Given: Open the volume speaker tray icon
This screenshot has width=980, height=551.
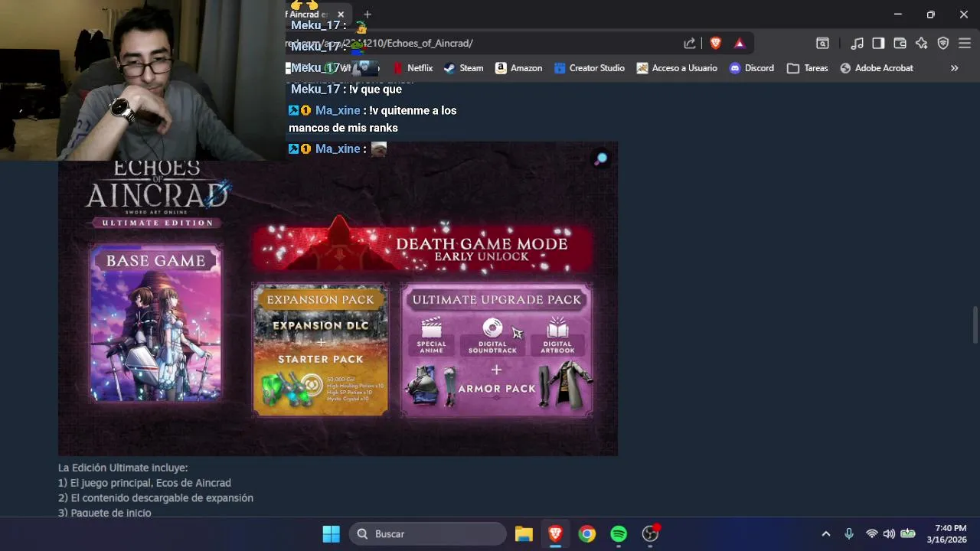Looking at the screenshot, I should [889, 534].
